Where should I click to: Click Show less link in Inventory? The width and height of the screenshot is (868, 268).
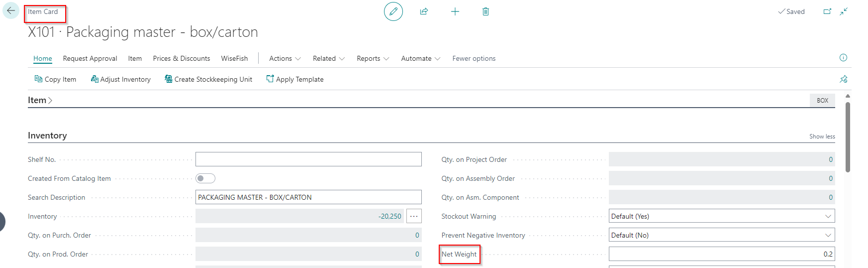822,136
